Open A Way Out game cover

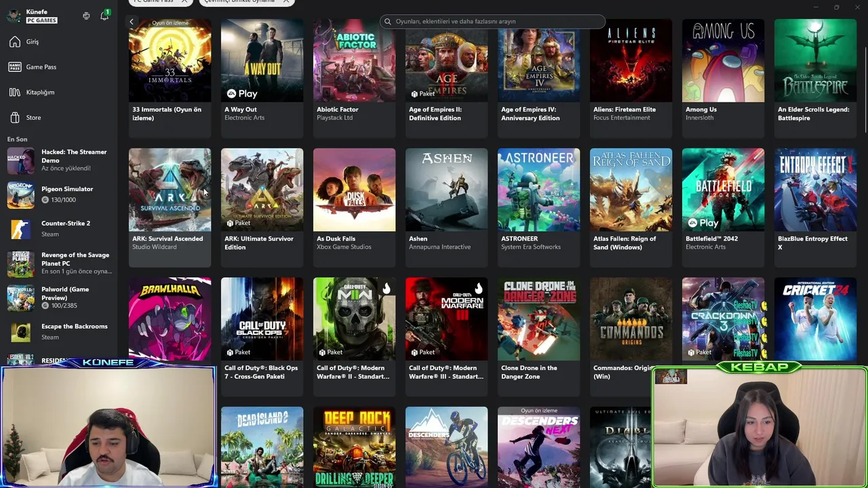262,60
